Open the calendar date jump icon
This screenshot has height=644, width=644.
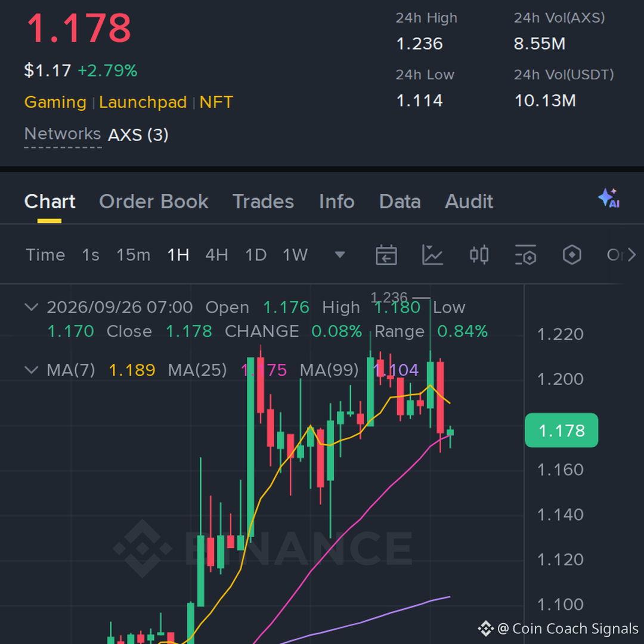click(x=386, y=255)
